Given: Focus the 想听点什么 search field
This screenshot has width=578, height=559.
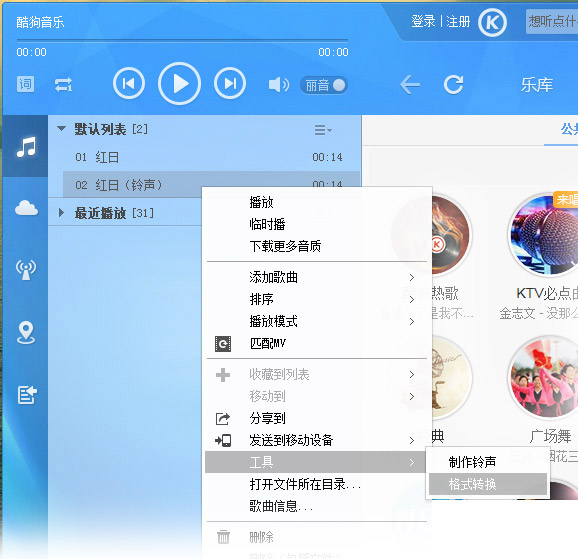Looking at the screenshot, I should tap(552, 21).
